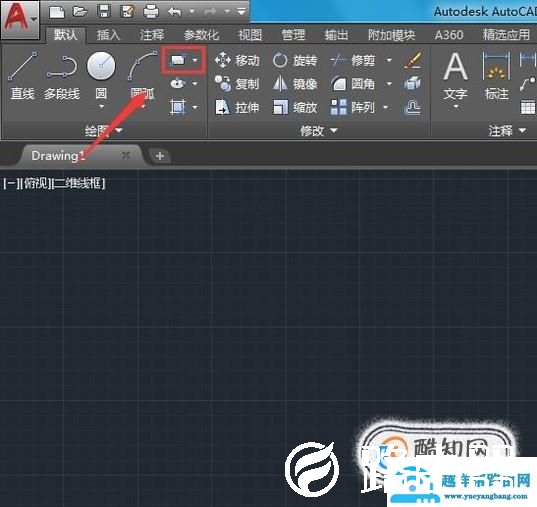The height and width of the screenshot is (507, 537).
Task: Open the 附加模块 ribbon tab
Action: [x=391, y=35]
